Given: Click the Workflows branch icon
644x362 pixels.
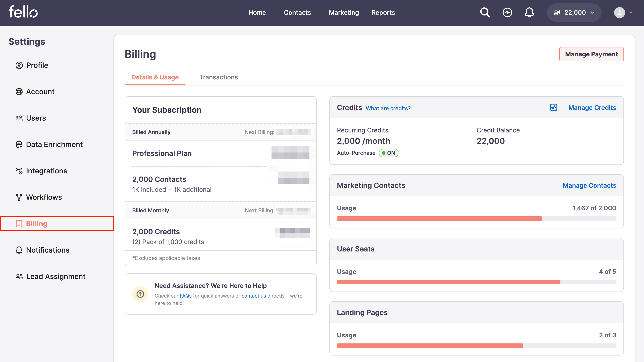Looking at the screenshot, I should (19, 197).
